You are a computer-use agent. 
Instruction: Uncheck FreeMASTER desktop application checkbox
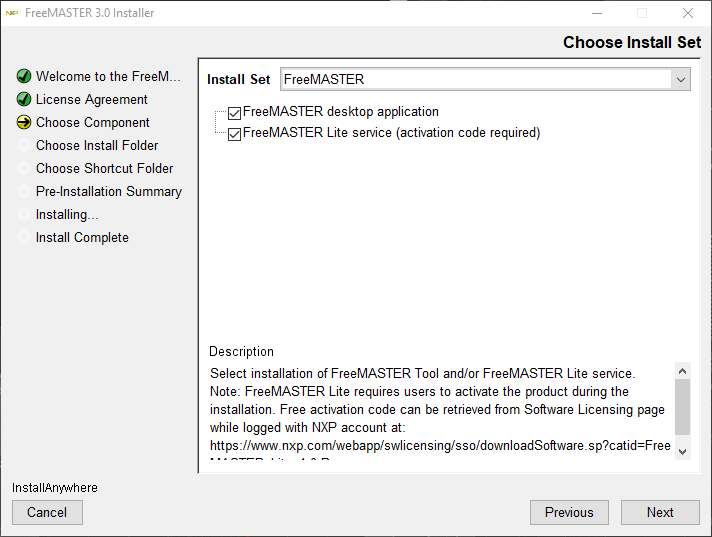pyautogui.click(x=235, y=113)
